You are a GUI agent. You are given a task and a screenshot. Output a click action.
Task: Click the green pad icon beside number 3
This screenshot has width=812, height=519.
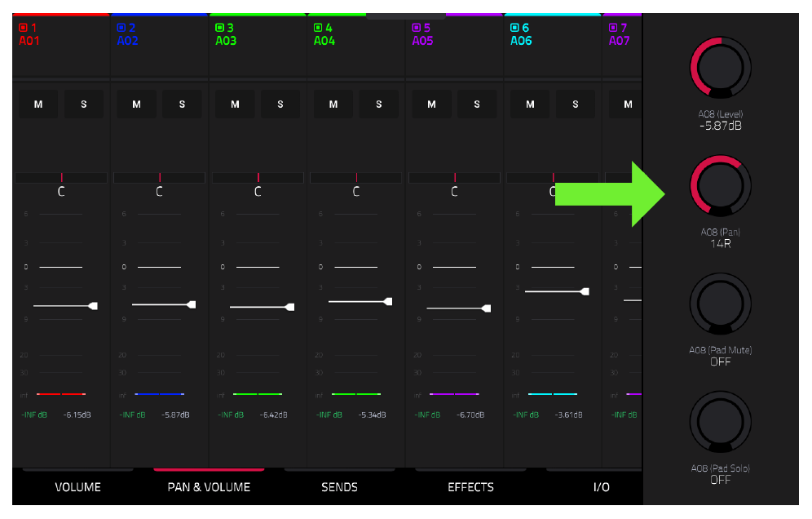219,28
